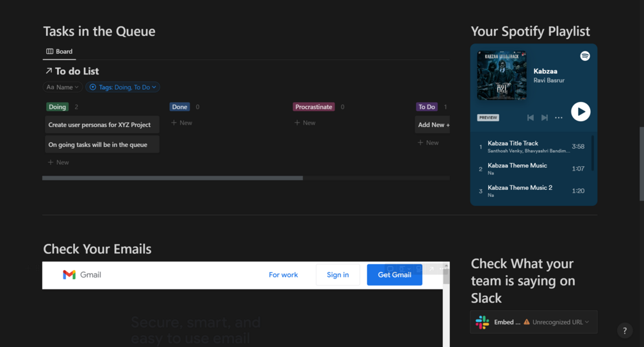Open the To do List linked database arrow

point(49,71)
